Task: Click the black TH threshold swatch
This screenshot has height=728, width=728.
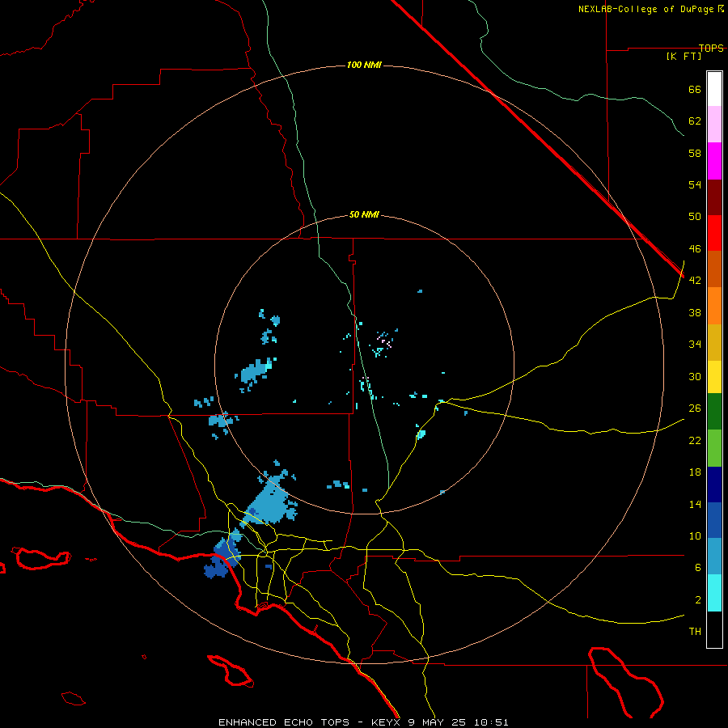Action: (x=714, y=629)
